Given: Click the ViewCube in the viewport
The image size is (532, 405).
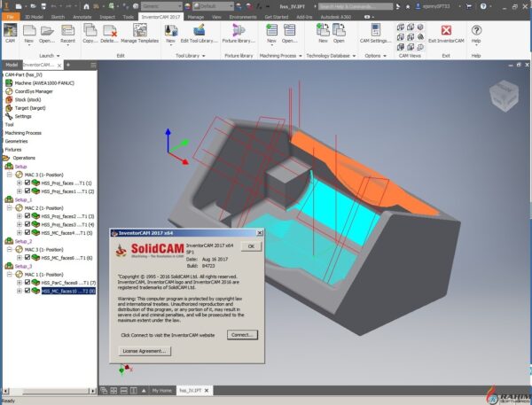Looking at the screenshot, I should pyautogui.click(x=505, y=96).
